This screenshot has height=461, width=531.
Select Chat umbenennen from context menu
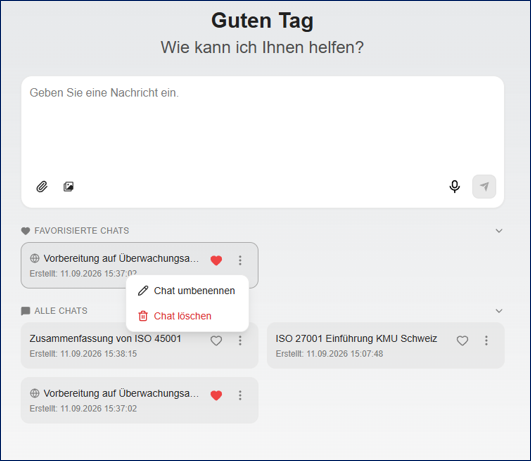[187, 291]
